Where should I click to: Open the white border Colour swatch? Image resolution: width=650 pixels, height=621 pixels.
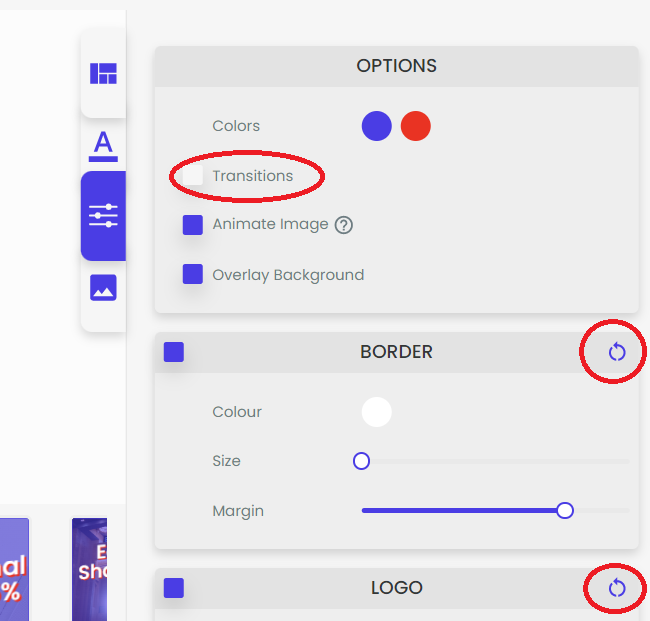[376, 412]
